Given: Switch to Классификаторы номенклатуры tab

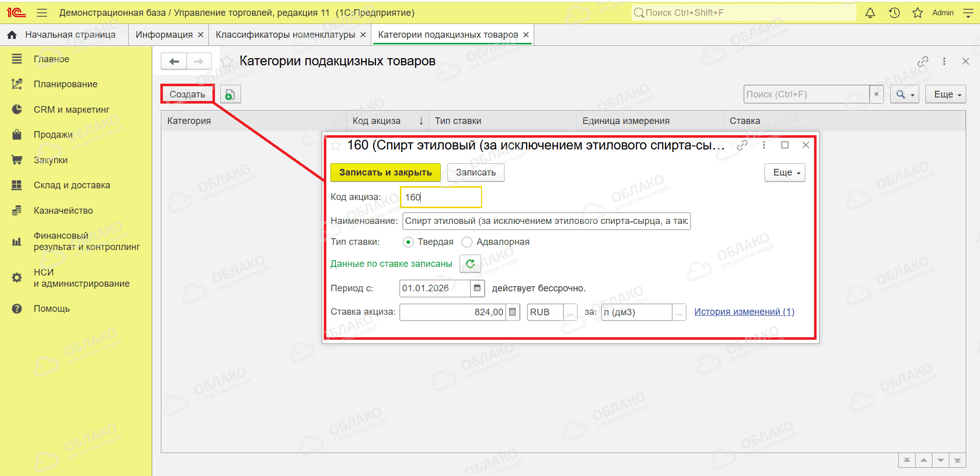Looking at the screenshot, I should [x=285, y=35].
